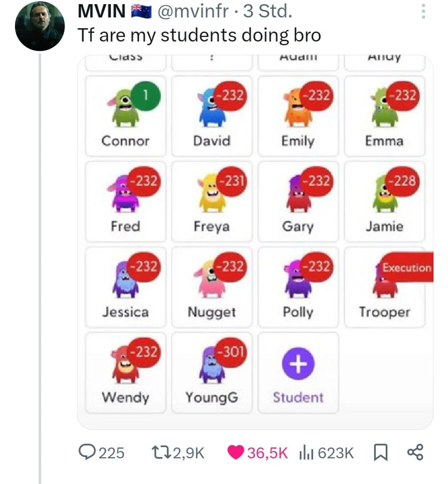
Task: Select Wendy's student tile
Action: tap(125, 372)
